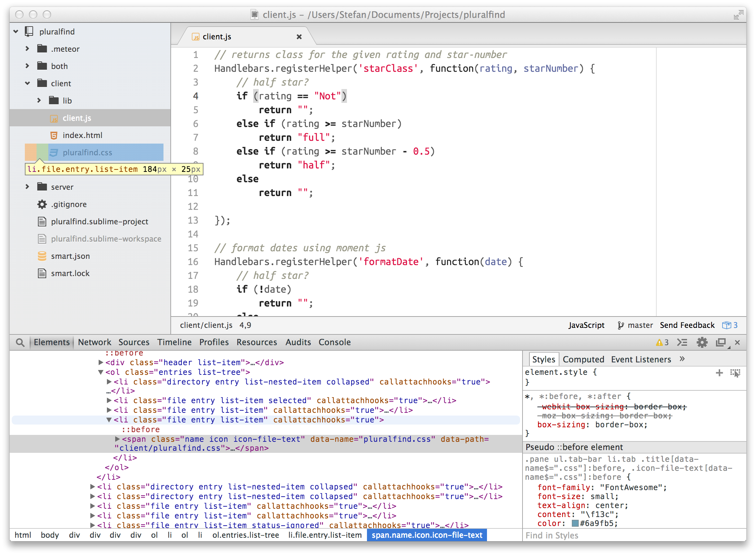
Task: Close the client.js editor tab
Action: [x=299, y=37]
